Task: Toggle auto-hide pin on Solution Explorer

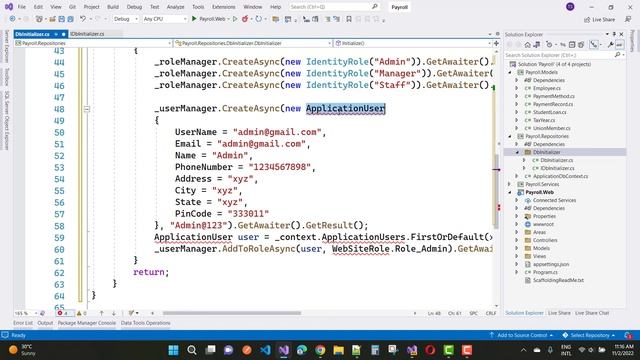Action: (x=614, y=34)
